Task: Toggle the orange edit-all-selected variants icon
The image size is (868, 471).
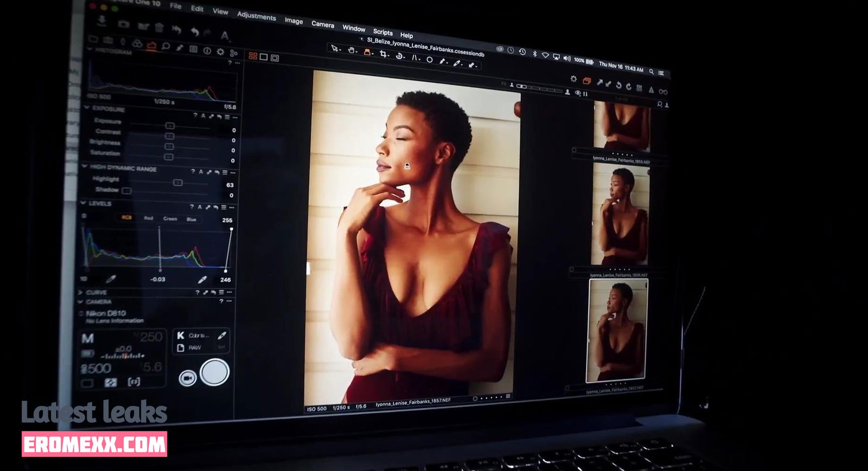Action: [x=586, y=81]
